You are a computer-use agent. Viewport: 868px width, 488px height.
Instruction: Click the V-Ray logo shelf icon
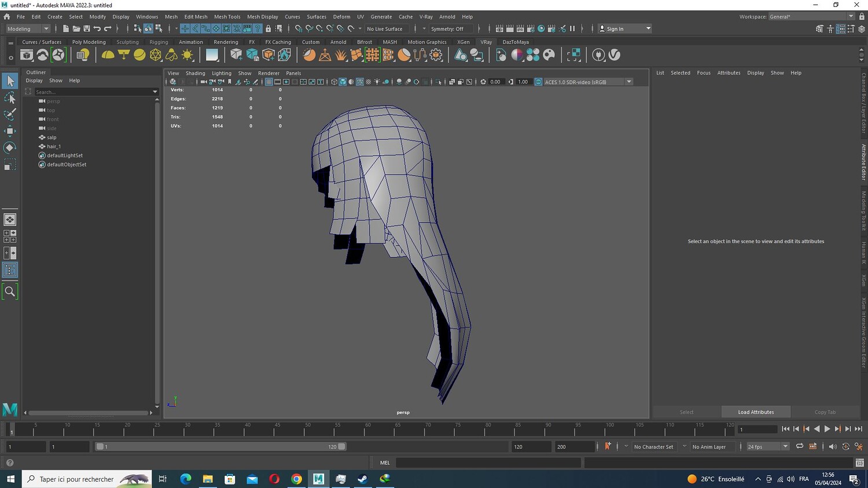point(615,55)
